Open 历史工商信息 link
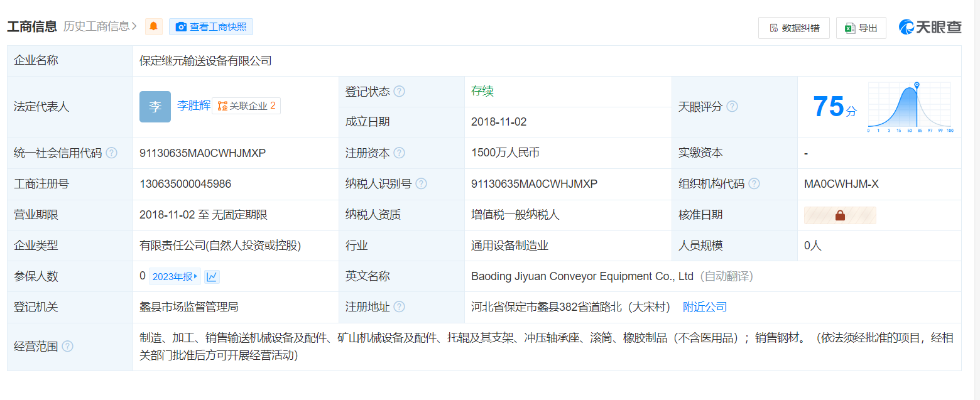Screen dimensions: 980x400 pyautogui.click(x=101, y=26)
